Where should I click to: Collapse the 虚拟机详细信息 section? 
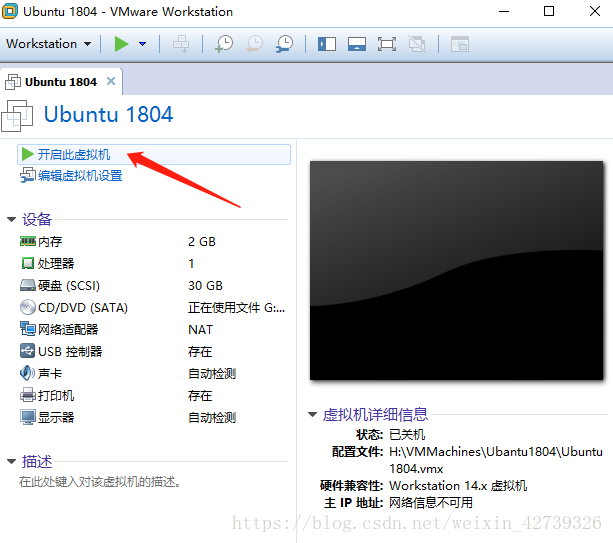click(x=312, y=414)
